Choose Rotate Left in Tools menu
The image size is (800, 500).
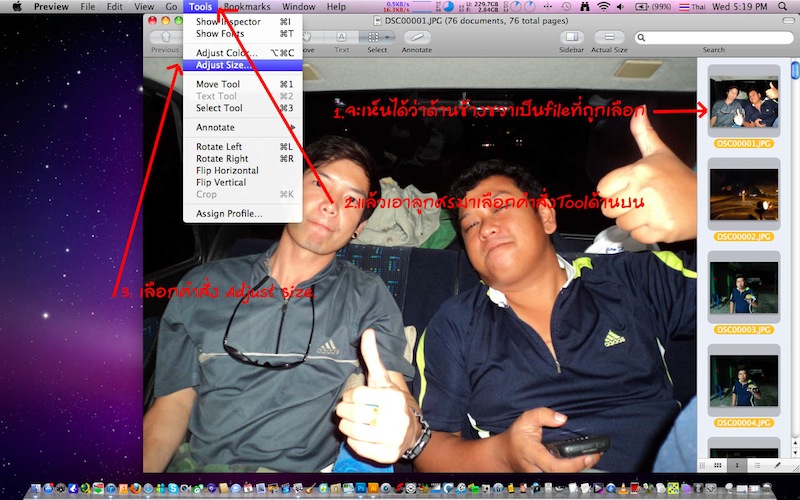click(x=242, y=147)
